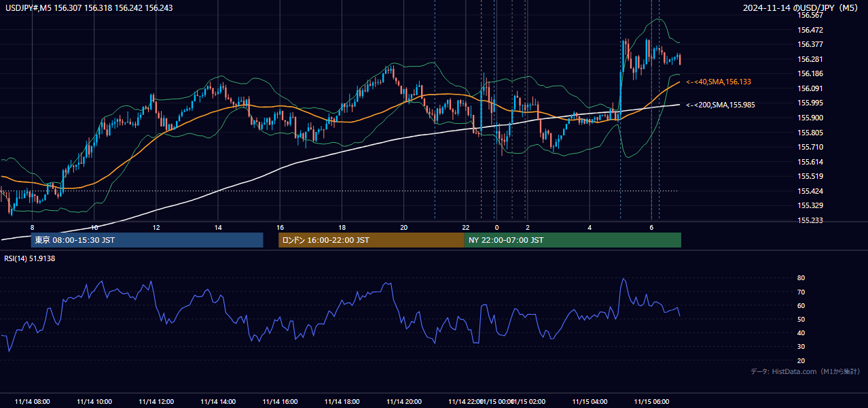Click the 11/14 20:00 date label

404,401
